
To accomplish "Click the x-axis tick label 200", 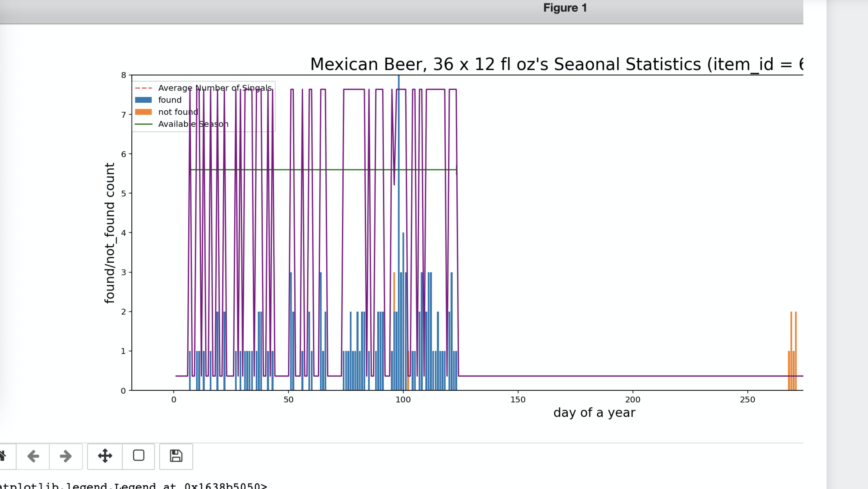I will [x=633, y=400].
